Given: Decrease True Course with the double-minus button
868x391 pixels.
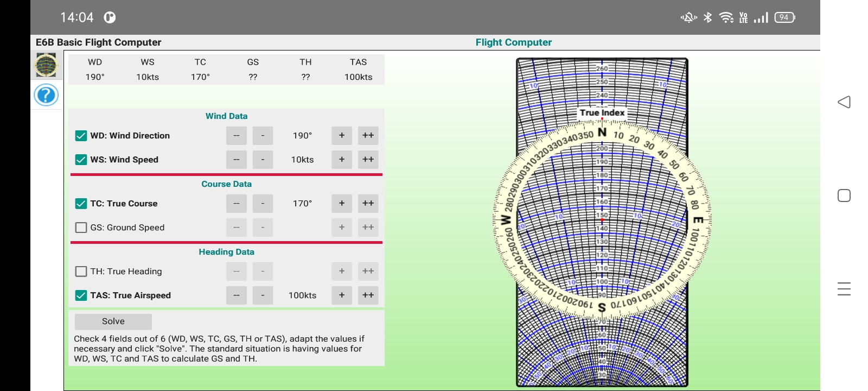Looking at the screenshot, I should (237, 204).
